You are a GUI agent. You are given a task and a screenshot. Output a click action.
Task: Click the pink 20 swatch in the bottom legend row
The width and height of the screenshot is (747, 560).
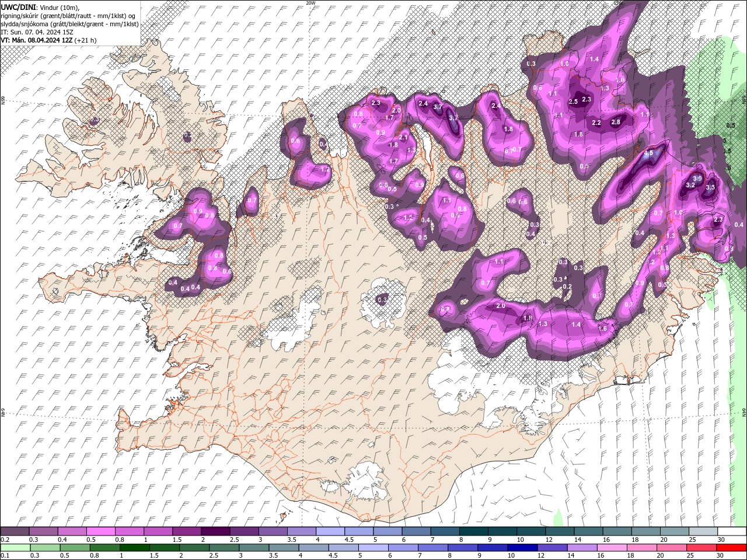click(x=671, y=547)
